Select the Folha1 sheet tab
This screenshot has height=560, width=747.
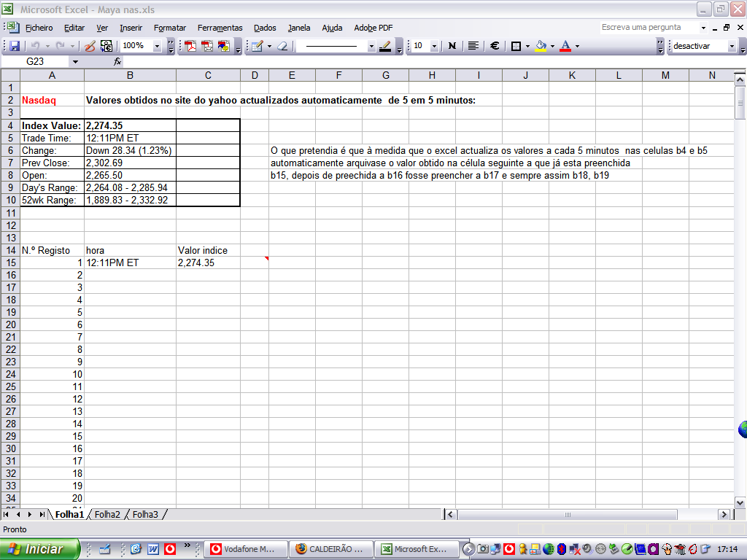click(x=69, y=514)
